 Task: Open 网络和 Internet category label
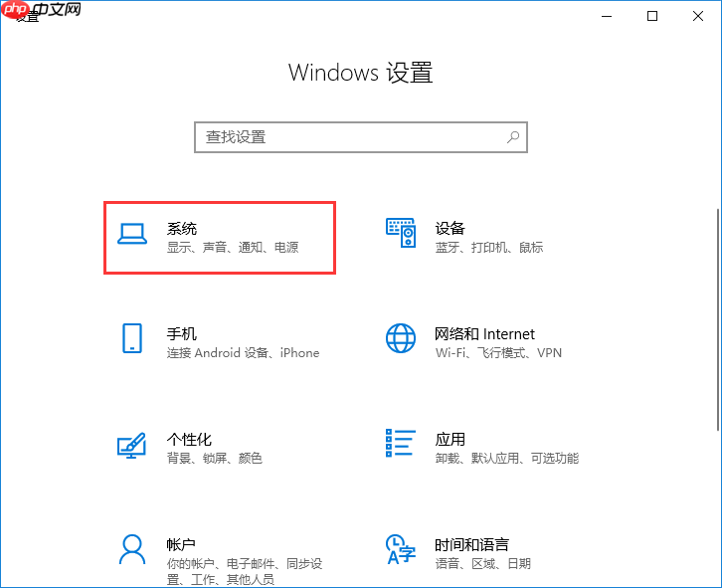click(485, 333)
